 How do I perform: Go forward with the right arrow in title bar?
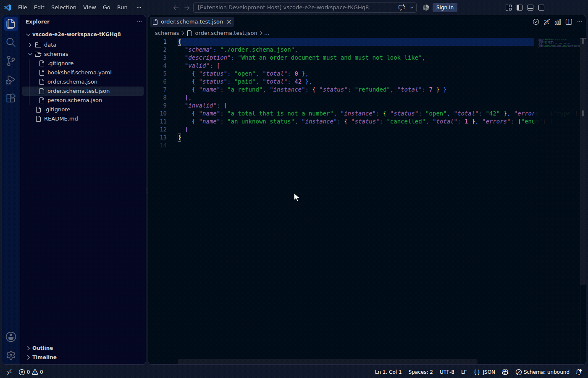click(x=187, y=8)
